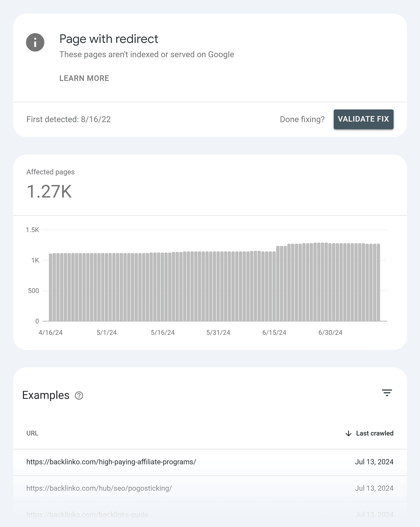420x527 pixels.
Task: Click the URL column header
Action: click(32, 433)
